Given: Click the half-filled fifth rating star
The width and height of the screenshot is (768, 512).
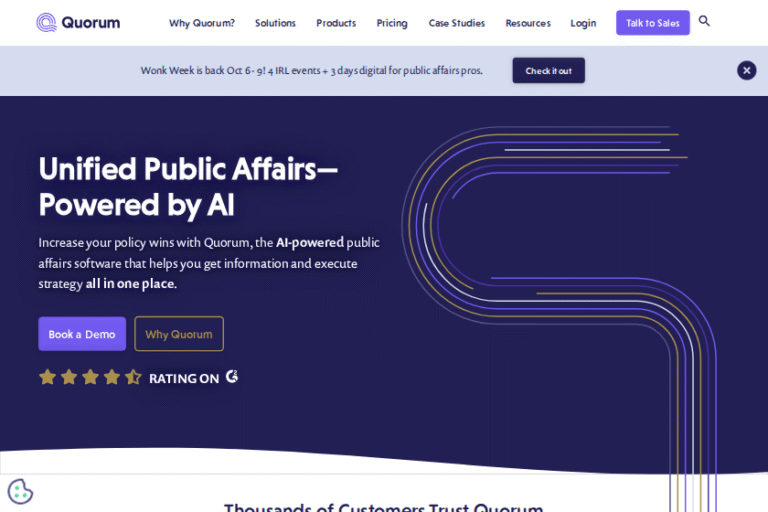Looking at the screenshot, I should (133, 377).
